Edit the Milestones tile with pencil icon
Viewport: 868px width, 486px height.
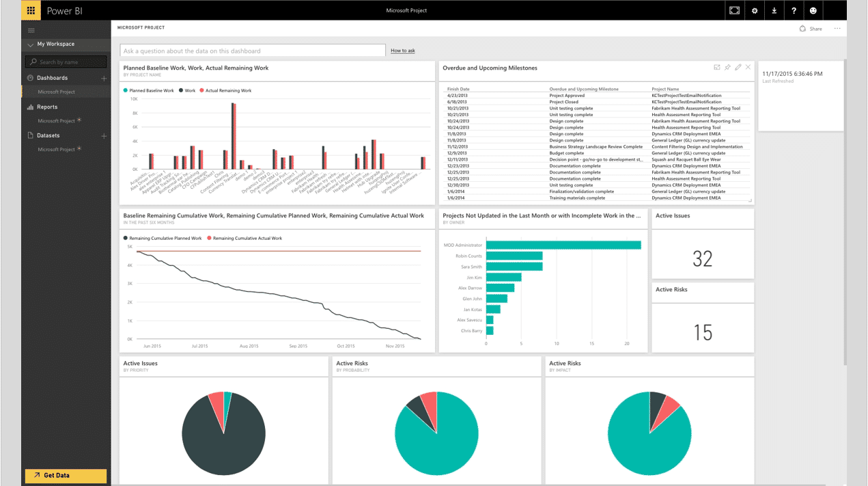click(x=738, y=68)
